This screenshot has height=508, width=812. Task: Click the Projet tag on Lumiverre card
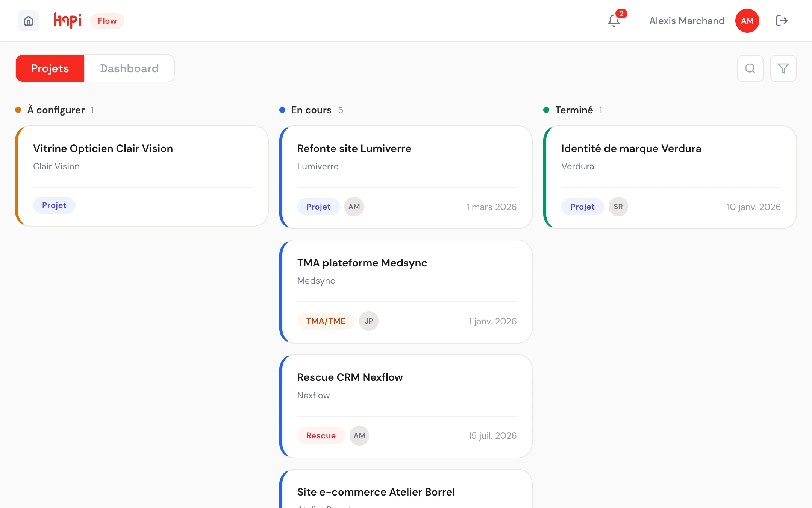pyautogui.click(x=318, y=207)
